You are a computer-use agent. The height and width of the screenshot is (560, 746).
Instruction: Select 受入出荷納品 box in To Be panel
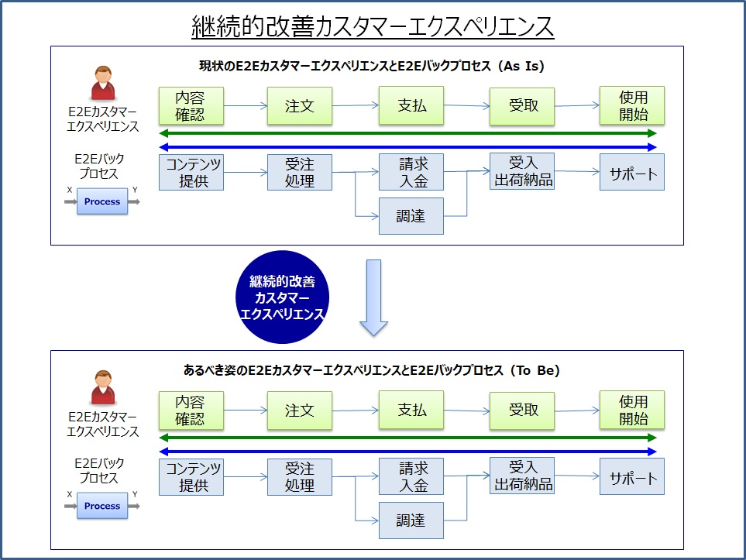tap(522, 476)
